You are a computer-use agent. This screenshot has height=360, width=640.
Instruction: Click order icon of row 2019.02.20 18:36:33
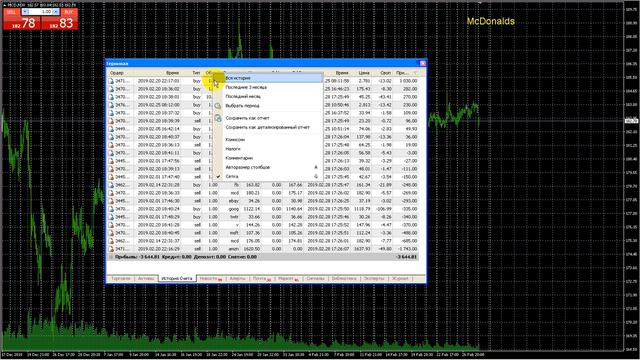click(111, 193)
